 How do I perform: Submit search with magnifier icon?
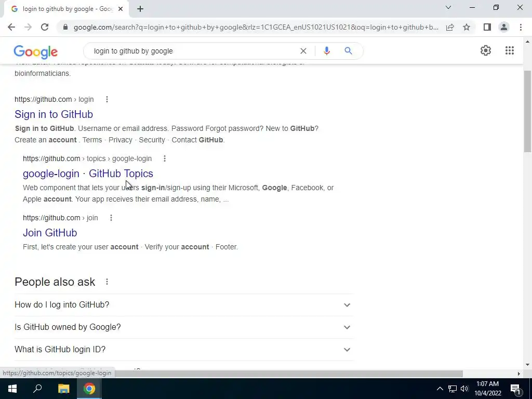pos(348,51)
